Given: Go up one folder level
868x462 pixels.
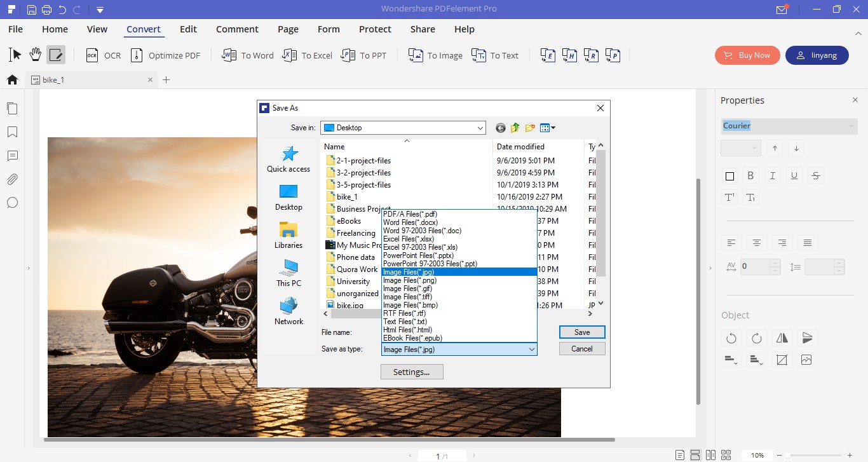Looking at the screenshot, I should tap(515, 128).
